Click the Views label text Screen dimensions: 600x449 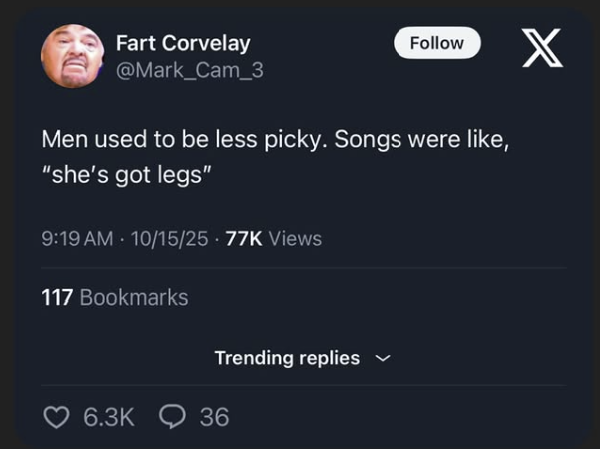pos(295,238)
